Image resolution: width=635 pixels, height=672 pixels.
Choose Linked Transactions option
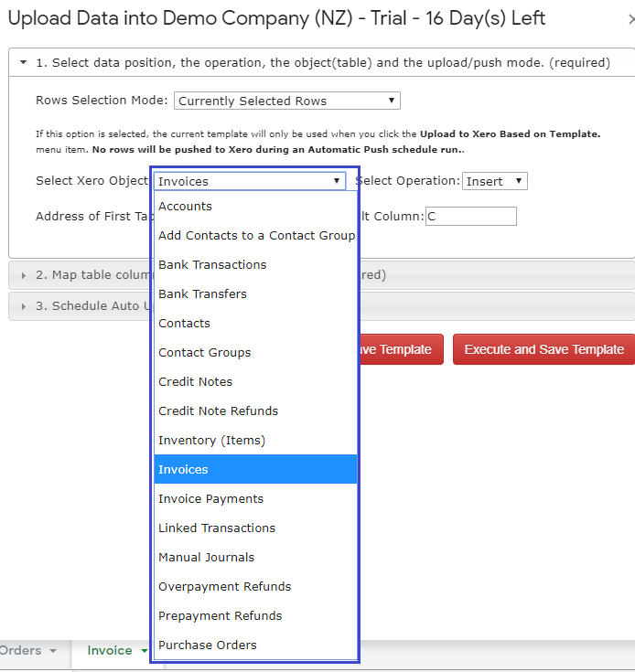[x=255, y=528]
